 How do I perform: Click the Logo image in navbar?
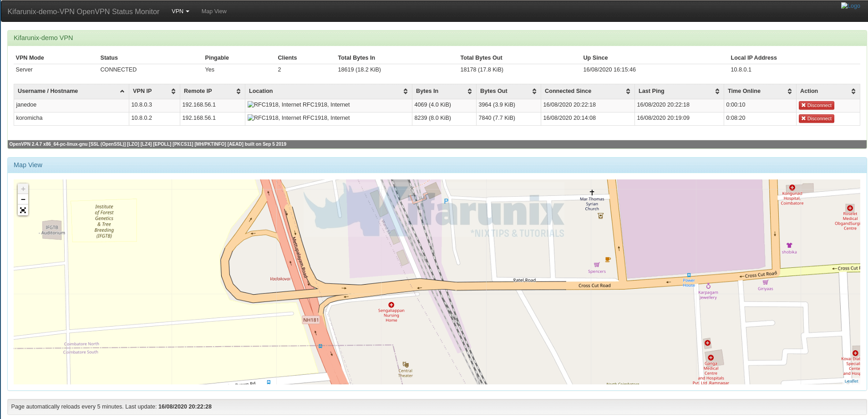850,6
